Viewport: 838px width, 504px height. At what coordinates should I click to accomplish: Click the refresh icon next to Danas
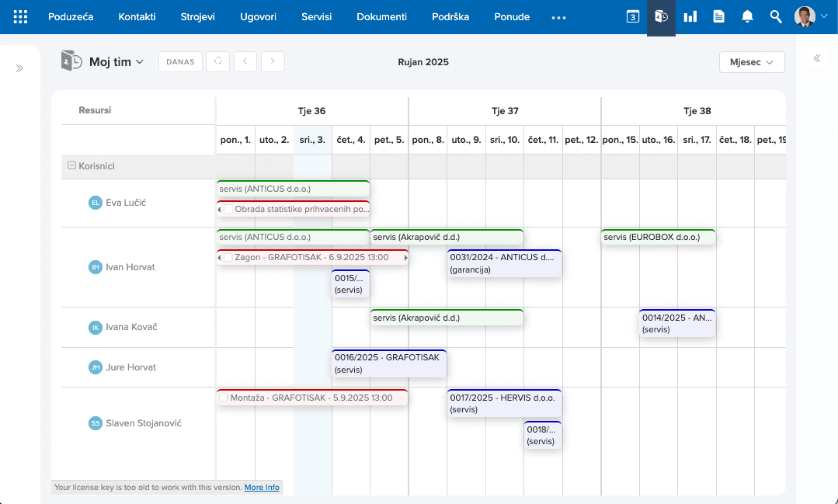[x=218, y=61]
